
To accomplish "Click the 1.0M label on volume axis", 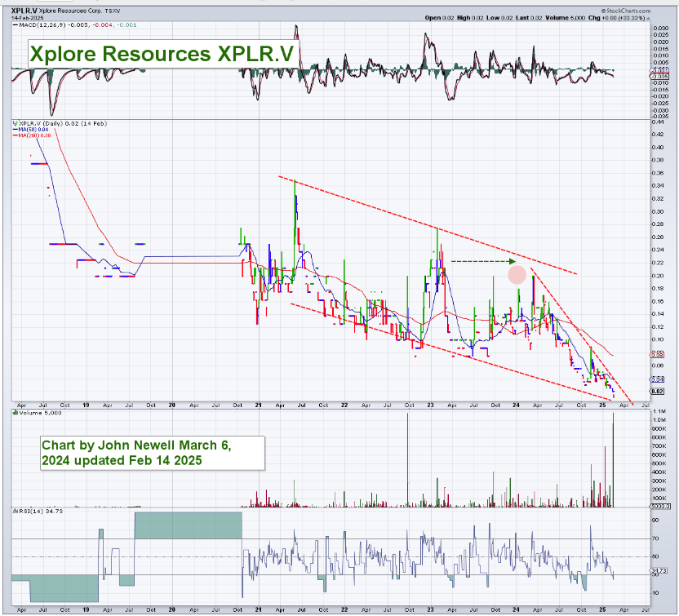I will pyautogui.click(x=659, y=420).
